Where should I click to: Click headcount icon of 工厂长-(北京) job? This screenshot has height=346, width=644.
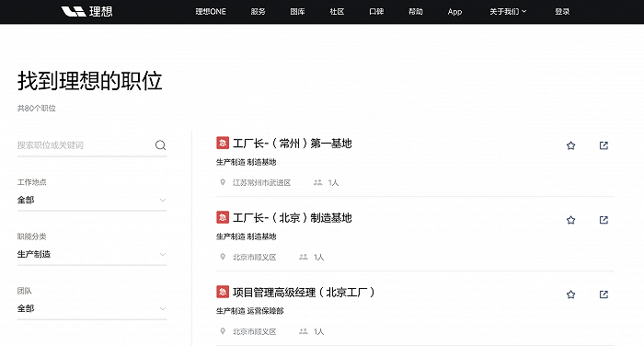(x=304, y=257)
